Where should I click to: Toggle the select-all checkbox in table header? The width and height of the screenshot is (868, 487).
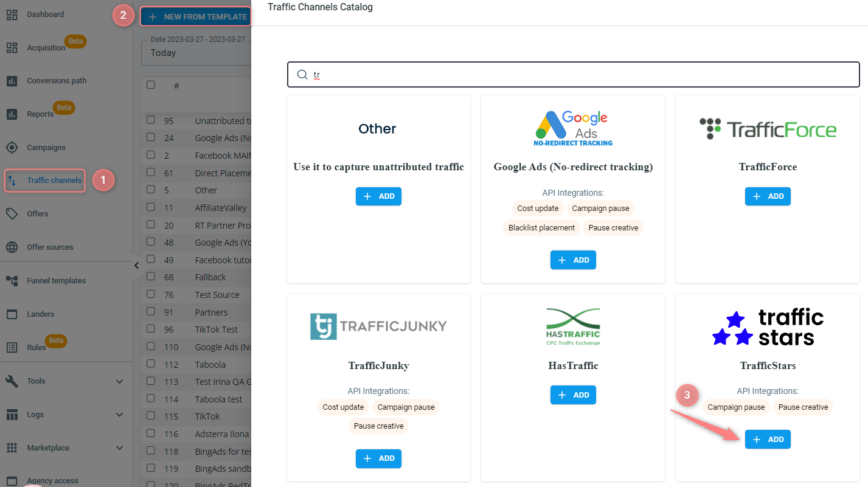click(151, 85)
